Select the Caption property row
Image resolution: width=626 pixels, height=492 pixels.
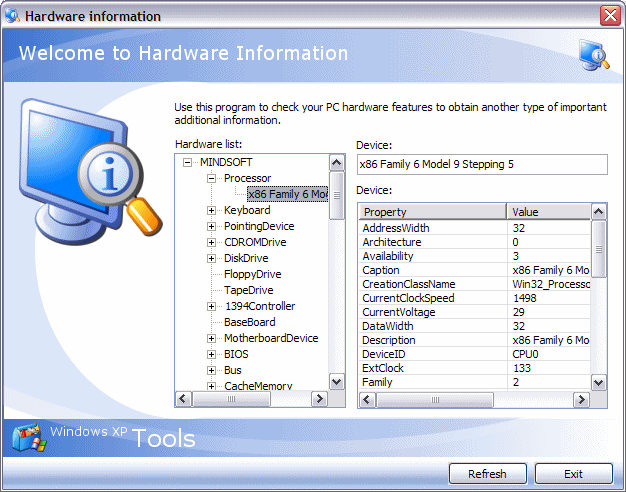coord(475,270)
